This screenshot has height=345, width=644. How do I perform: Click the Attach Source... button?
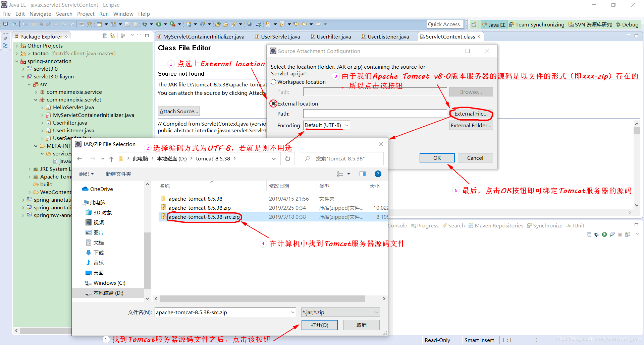click(x=179, y=111)
